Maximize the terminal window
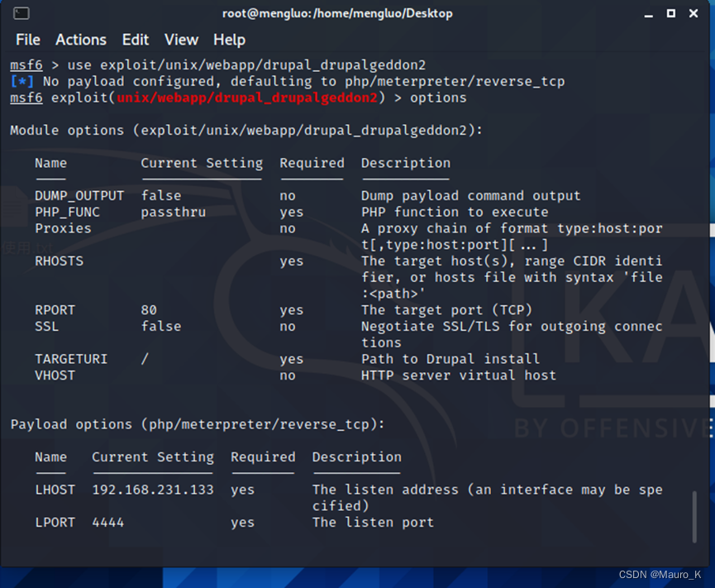715x588 pixels. click(670, 13)
